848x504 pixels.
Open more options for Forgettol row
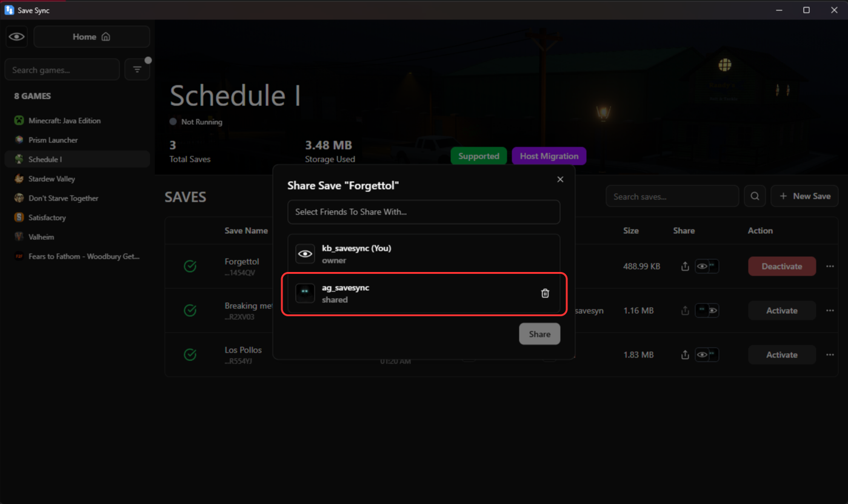[x=830, y=266]
